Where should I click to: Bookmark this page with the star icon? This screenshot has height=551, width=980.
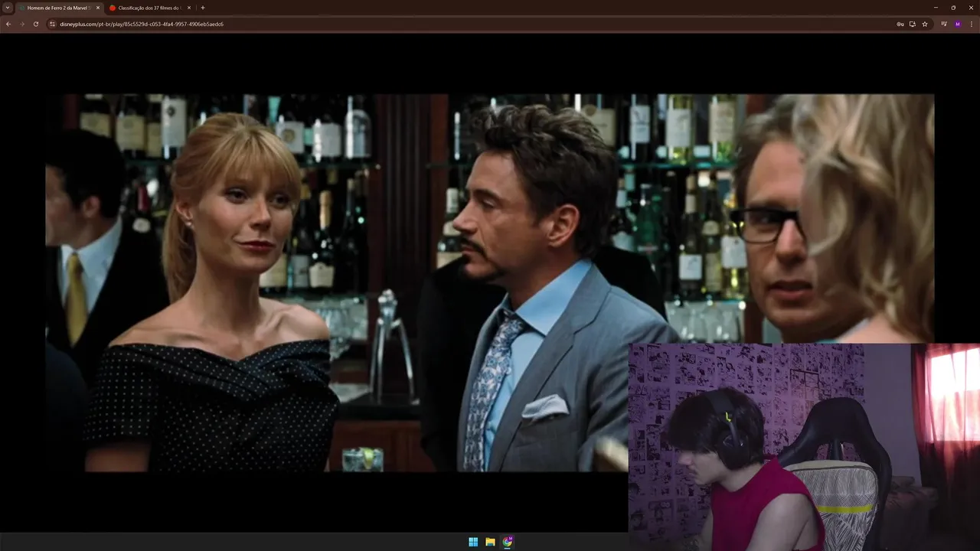[x=925, y=24]
